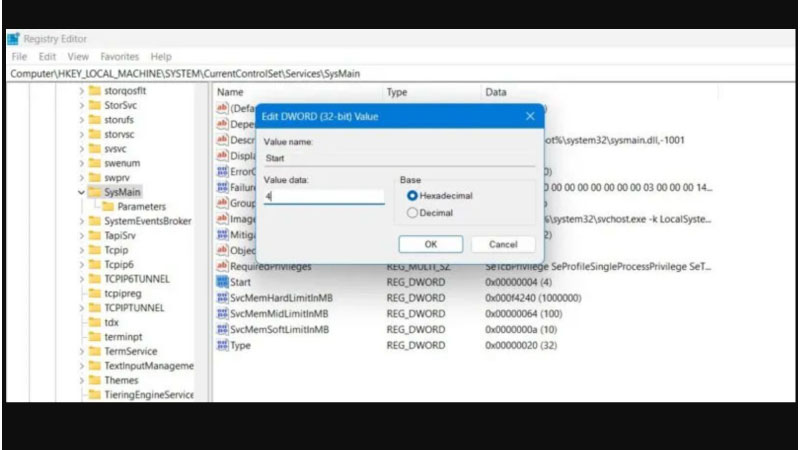Expand the TCPIPTUNNEL tree node
The image size is (800, 450).
coord(82,308)
